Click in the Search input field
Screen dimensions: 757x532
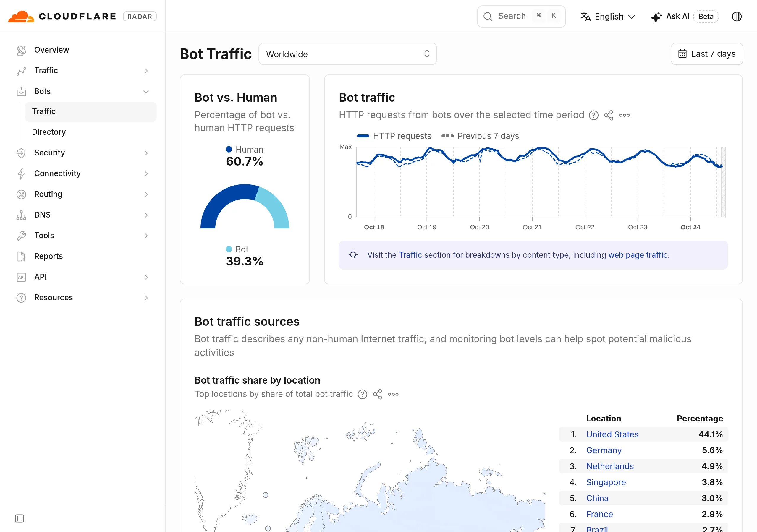pos(521,17)
